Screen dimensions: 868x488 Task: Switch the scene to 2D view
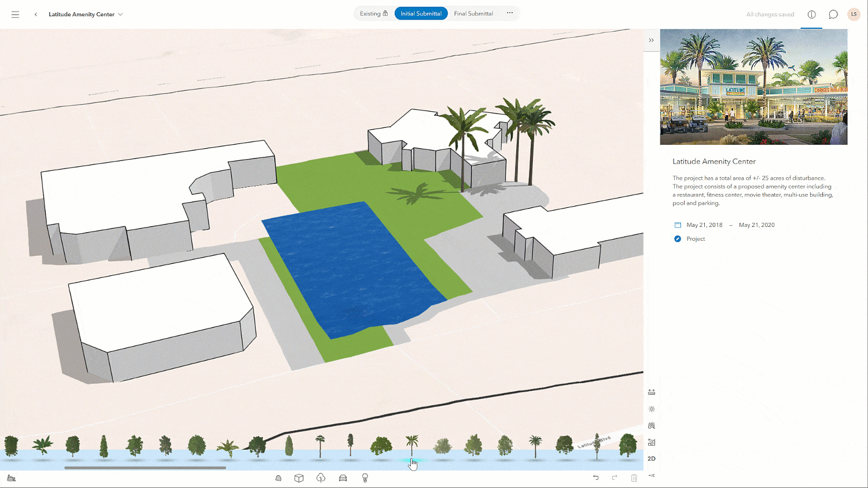point(652,458)
